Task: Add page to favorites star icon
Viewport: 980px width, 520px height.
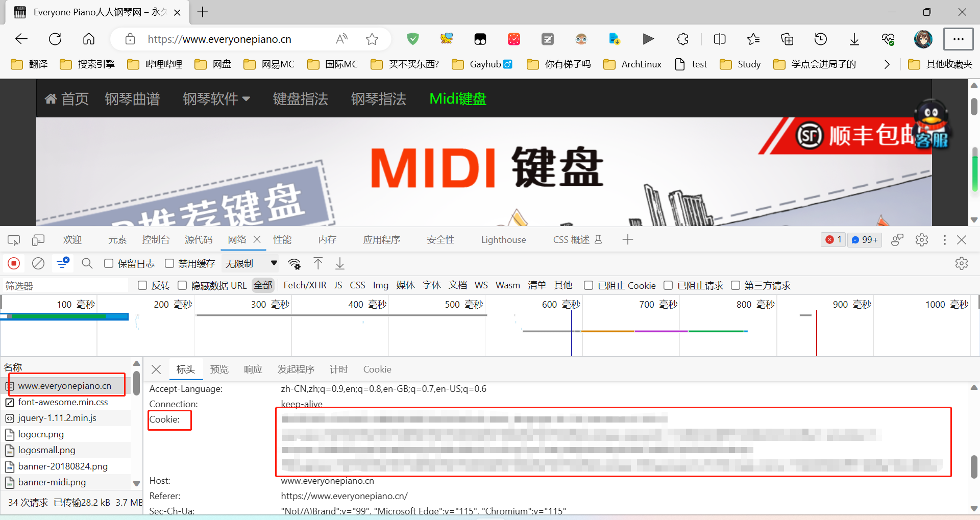Action: (x=372, y=39)
